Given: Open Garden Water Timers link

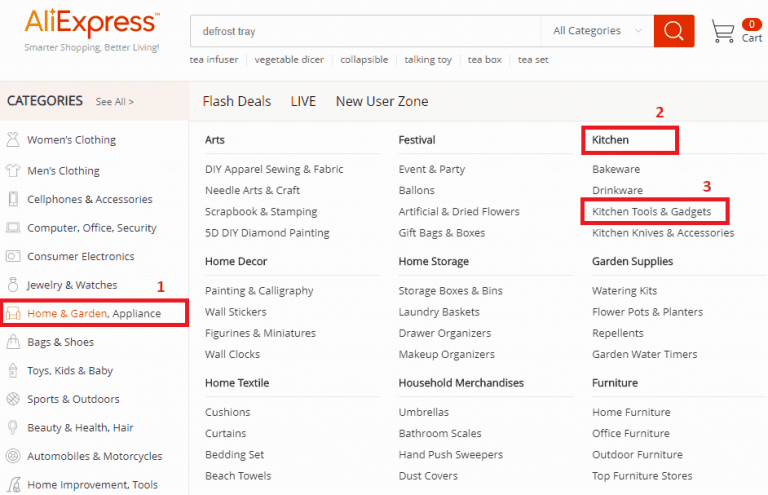Looking at the screenshot, I should coord(645,354).
